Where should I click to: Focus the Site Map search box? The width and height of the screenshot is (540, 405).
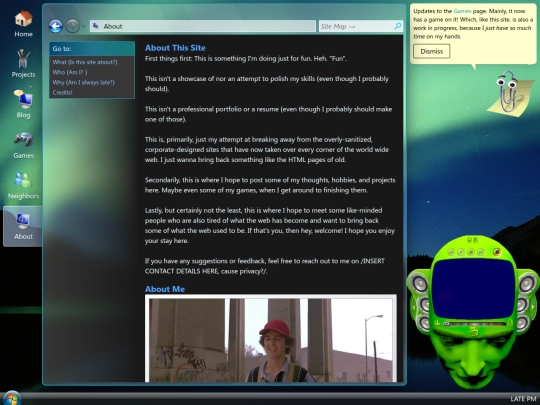click(x=361, y=26)
